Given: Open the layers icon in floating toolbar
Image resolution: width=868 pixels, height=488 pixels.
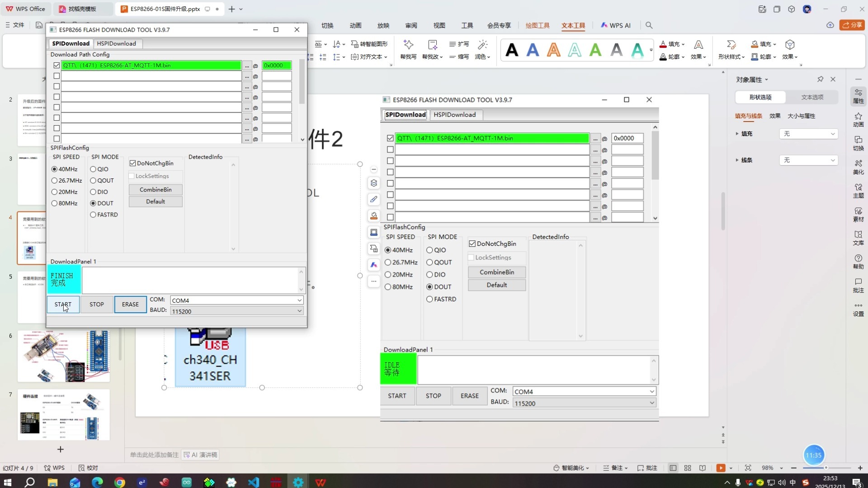Looking at the screenshot, I should (x=373, y=183).
